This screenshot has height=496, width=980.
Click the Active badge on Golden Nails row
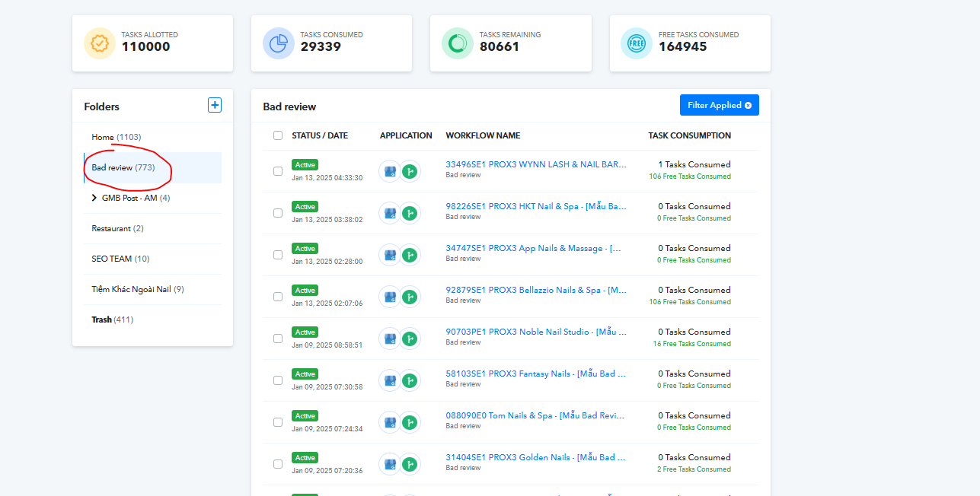(x=305, y=458)
